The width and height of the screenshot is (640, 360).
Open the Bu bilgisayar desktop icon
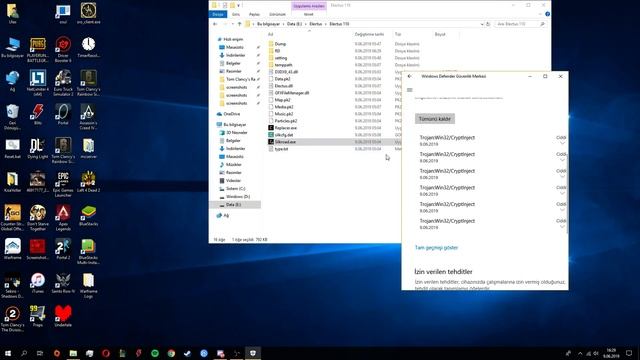tap(12, 47)
